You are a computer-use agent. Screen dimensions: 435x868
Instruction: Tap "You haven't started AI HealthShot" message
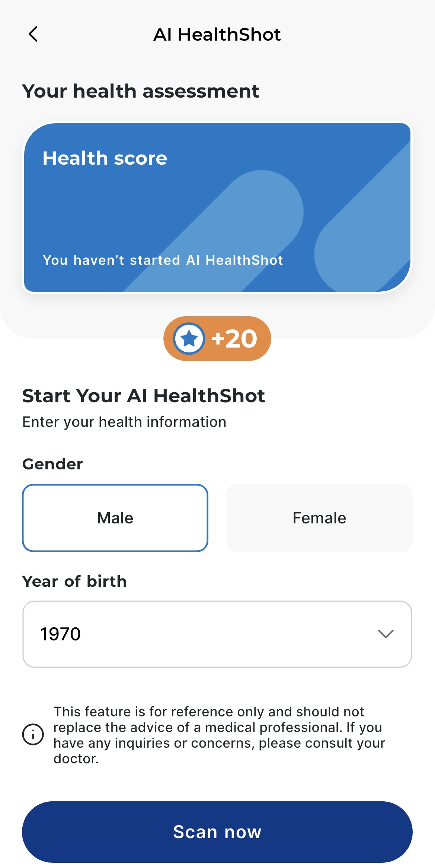pyautogui.click(x=163, y=260)
